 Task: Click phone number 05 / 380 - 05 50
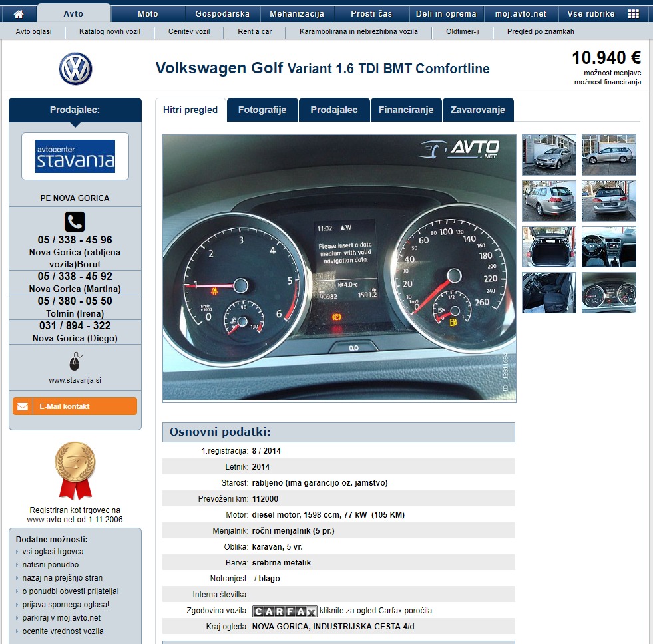click(75, 301)
